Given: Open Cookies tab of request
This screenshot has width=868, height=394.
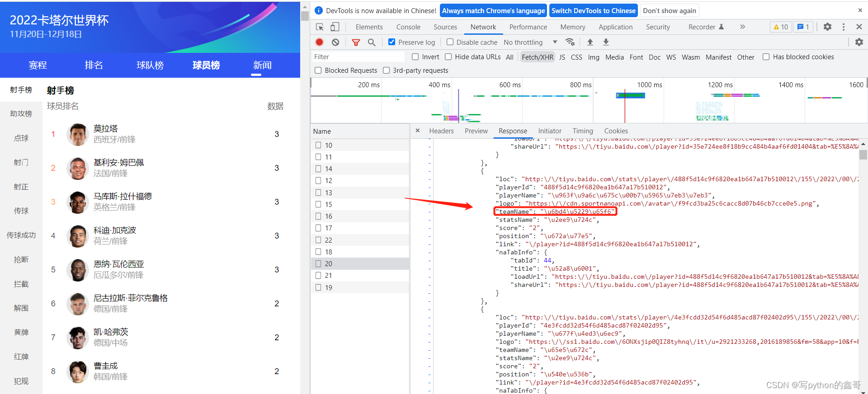Looking at the screenshot, I should pyautogui.click(x=616, y=131).
